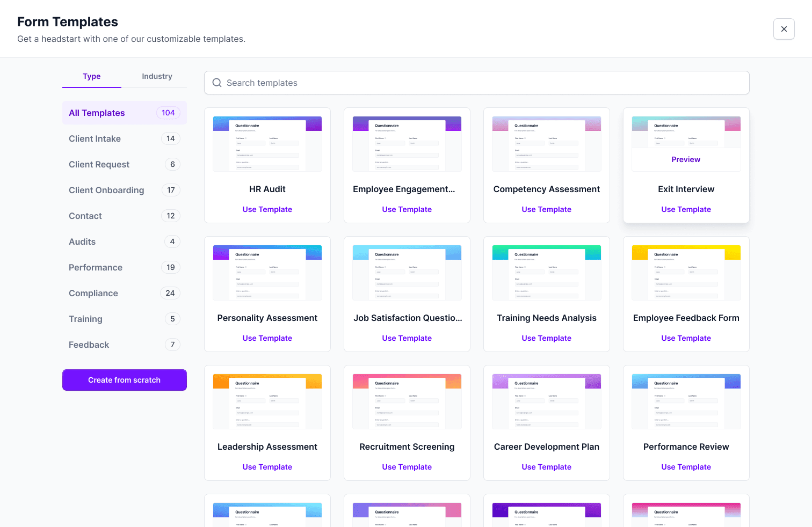Use the Competency Assessment template
This screenshot has width=812, height=527.
click(x=547, y=209)
